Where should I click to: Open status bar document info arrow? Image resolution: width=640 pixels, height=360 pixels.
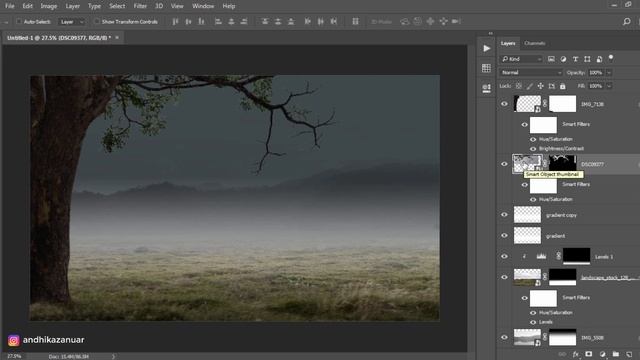pyautogui.click(x=113, y=356)
